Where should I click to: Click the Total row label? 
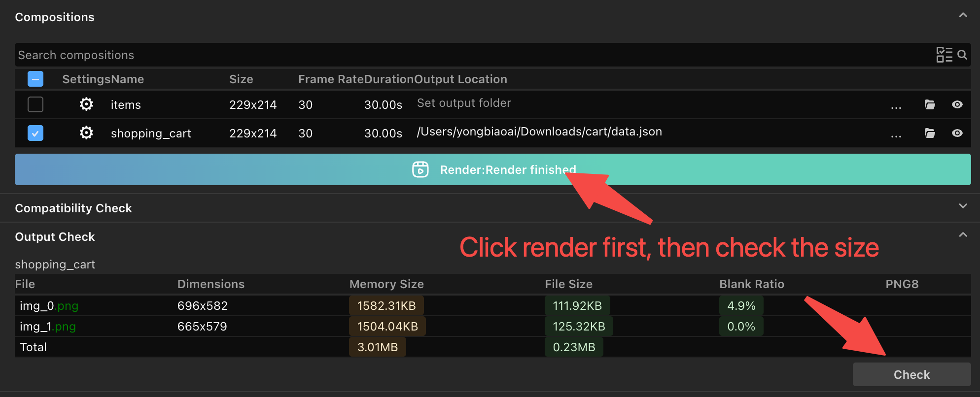click(33, 347)
